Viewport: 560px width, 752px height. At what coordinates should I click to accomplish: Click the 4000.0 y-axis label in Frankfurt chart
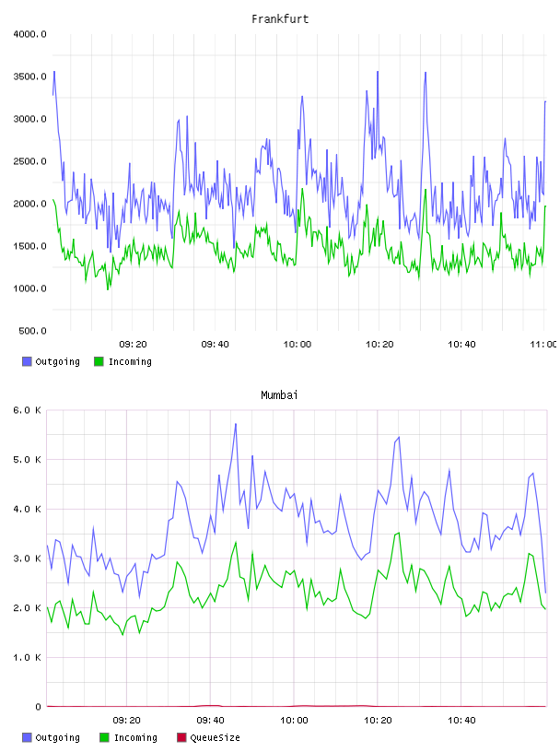click(x=29, y=34)
